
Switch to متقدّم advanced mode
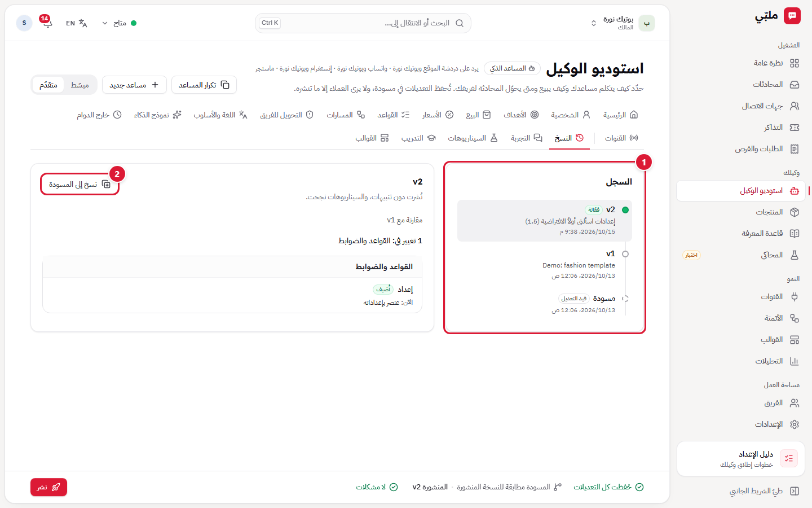48,85
